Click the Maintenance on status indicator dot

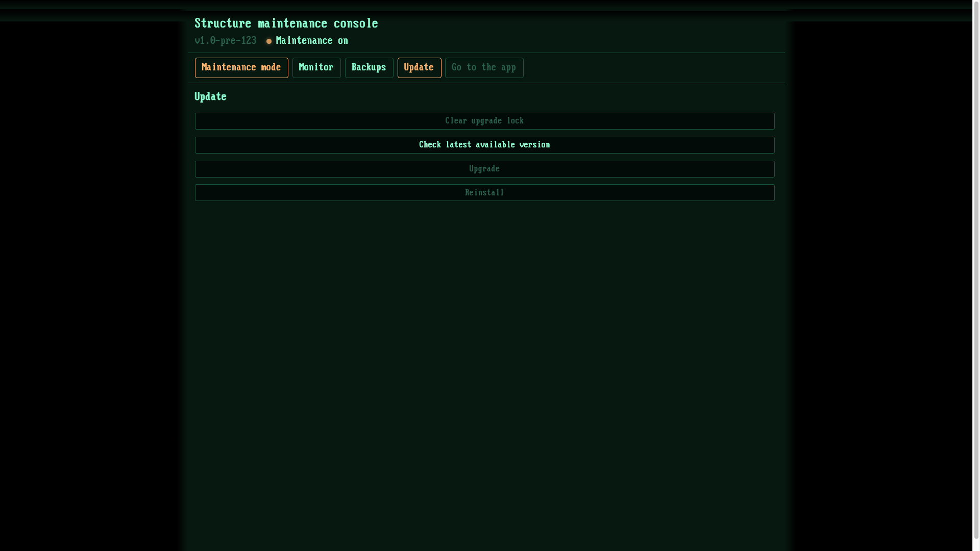tap(269, 41)
